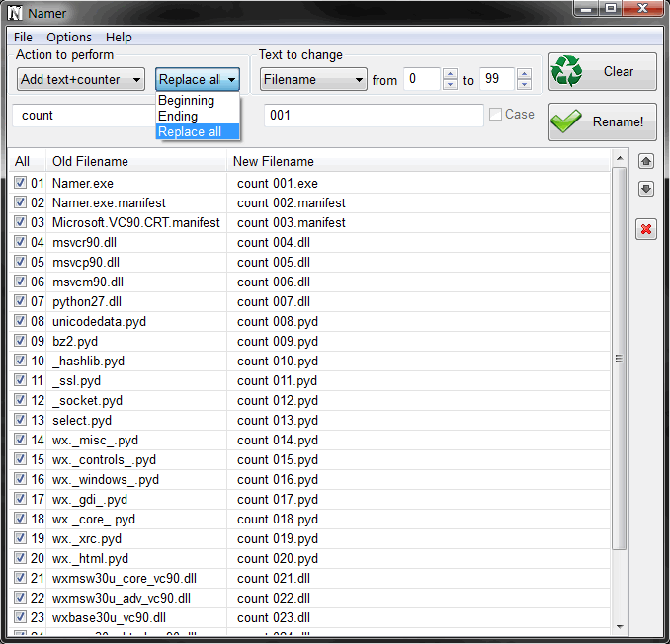Viewport: 670px width, 644px height.
Task: Click the move up arrow icon
Action: point(646,160)
